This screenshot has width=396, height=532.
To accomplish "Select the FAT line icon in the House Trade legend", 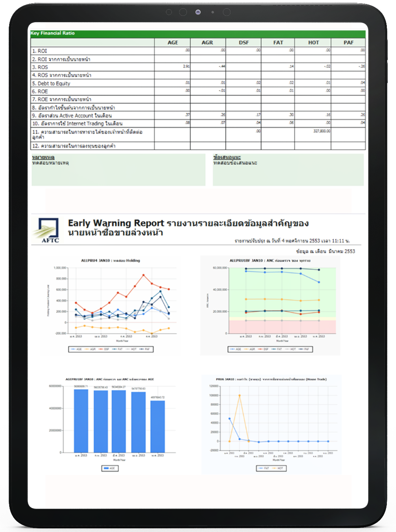I will pyautogui.click(x=261, y=468).
